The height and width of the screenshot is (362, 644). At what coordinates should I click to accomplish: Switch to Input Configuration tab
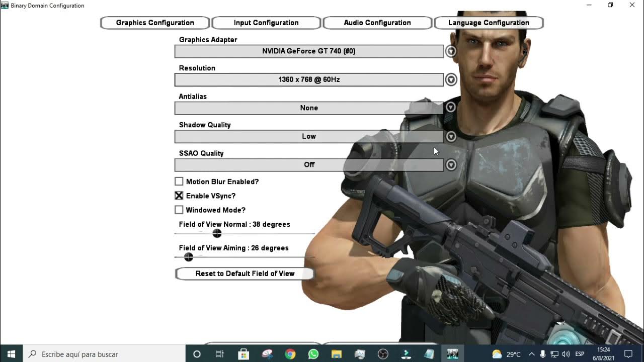tap(266, 23)
